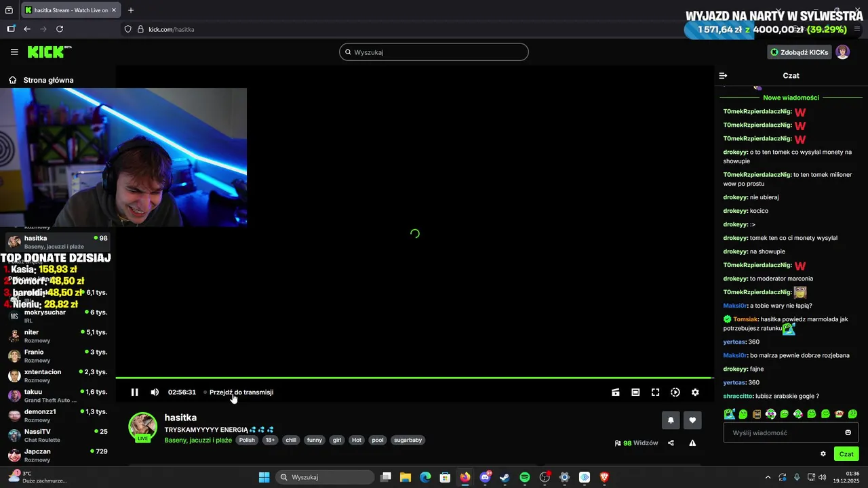Toggle the notification bell for hasitka
The width and height of the screenshot is (868, 488).
(x=671, y=420)
